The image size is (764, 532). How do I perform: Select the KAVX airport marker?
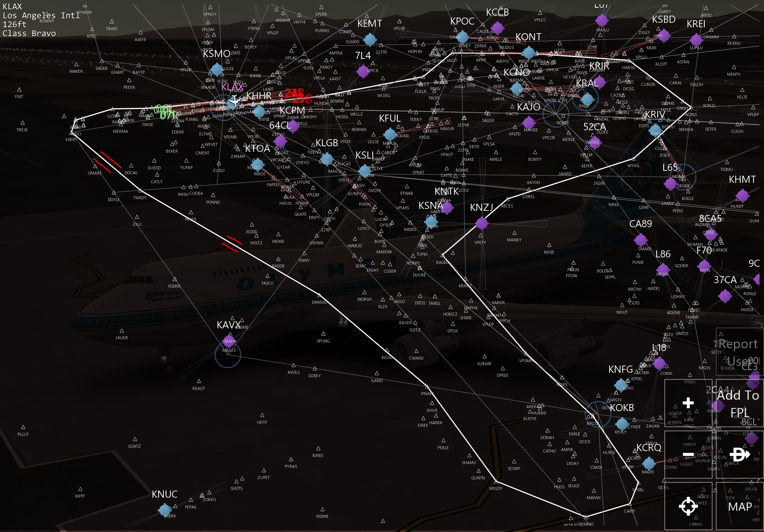pos(229,340)
